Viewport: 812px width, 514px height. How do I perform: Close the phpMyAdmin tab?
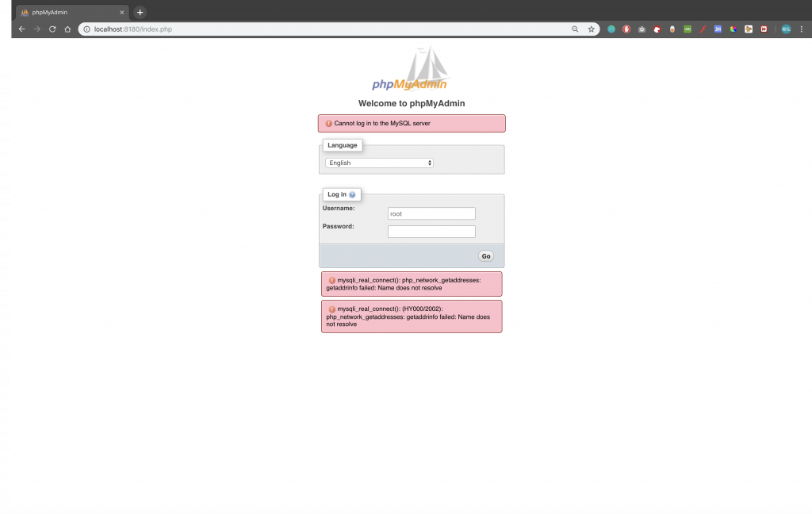[121, 13]
